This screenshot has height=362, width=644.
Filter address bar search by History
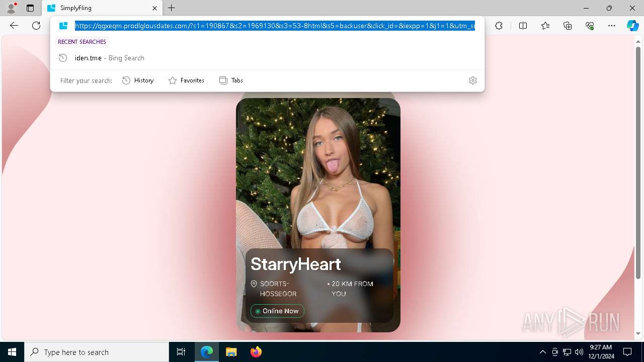coord(138,80)
